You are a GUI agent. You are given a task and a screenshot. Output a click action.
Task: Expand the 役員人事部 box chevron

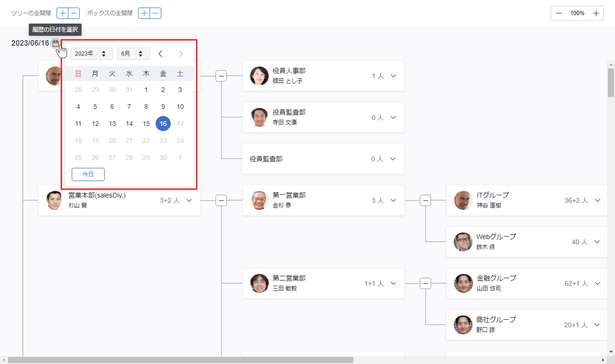pos(393,76)
